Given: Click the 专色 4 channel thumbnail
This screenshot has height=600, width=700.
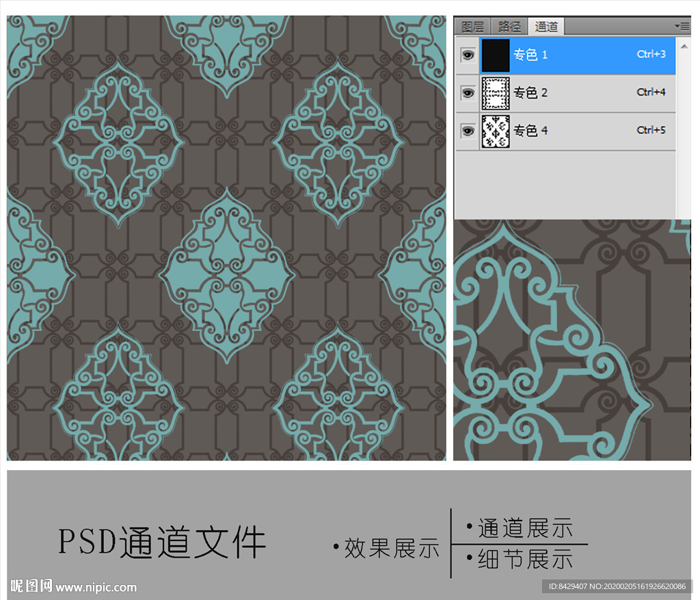Looking at the screenshot, I should [496, 131].
